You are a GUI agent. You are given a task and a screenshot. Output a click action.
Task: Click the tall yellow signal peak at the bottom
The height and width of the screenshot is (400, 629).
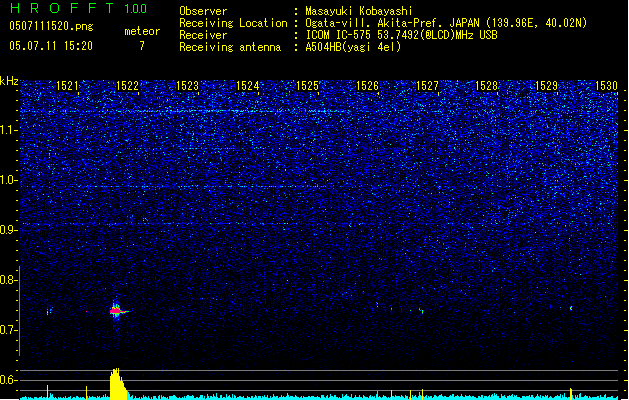pos(117,384)
